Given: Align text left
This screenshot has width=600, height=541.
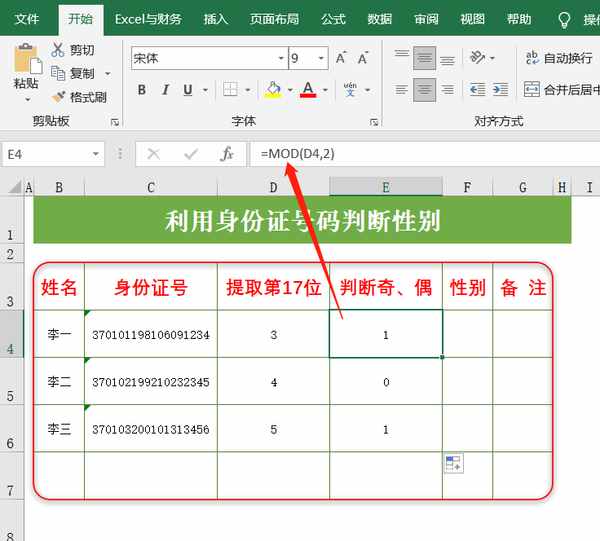Looking at the screenshot, I should (x=402, y=90).
